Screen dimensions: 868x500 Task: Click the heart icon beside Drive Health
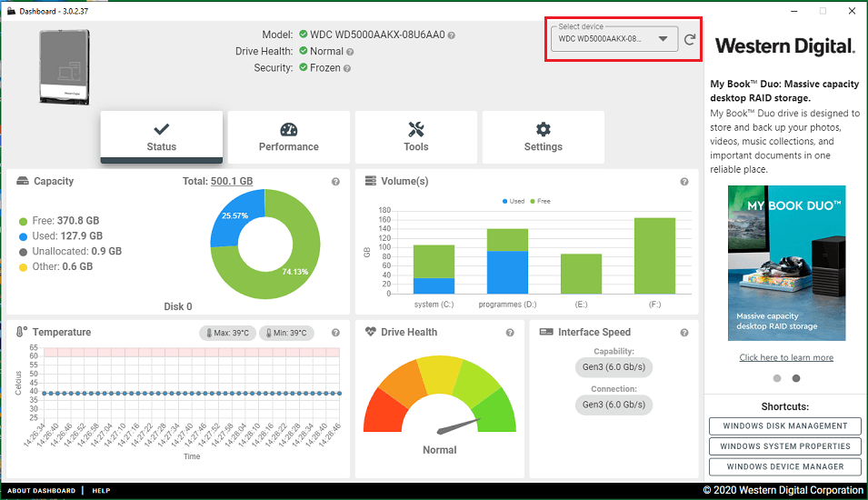pos(371,332)
